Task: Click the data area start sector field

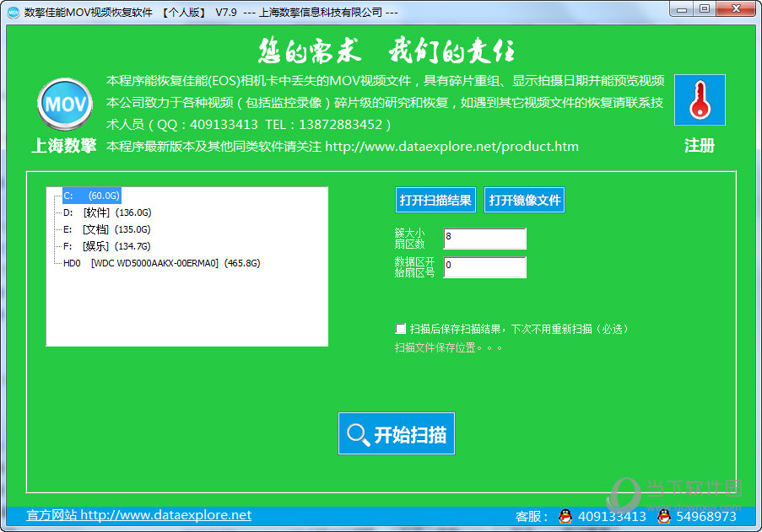Action: point(484,267)
